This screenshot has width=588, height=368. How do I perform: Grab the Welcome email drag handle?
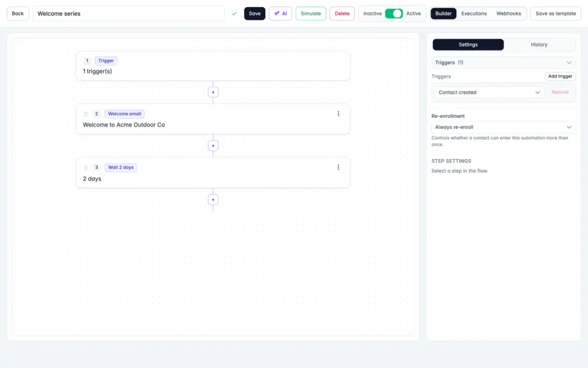click(x=86, y=114)
